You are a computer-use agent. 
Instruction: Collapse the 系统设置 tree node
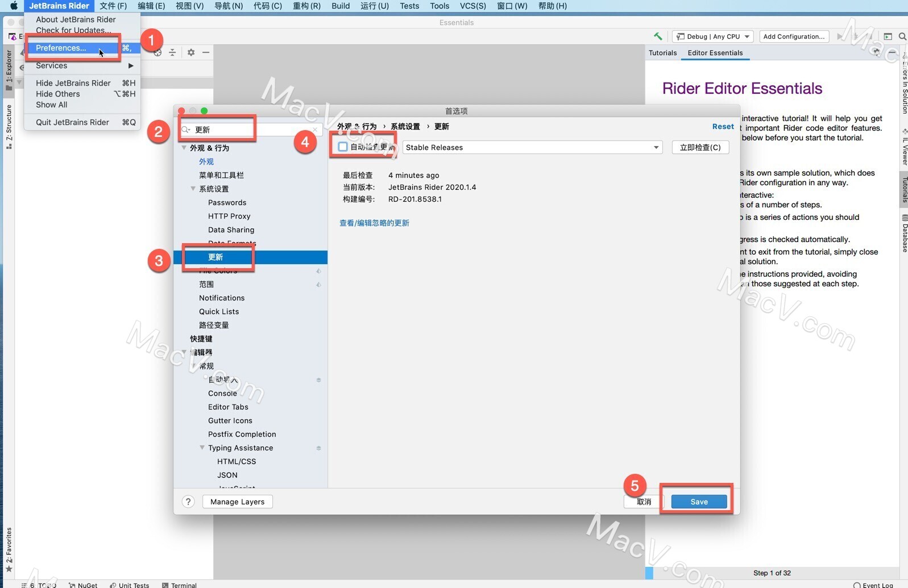coord(193,189)
